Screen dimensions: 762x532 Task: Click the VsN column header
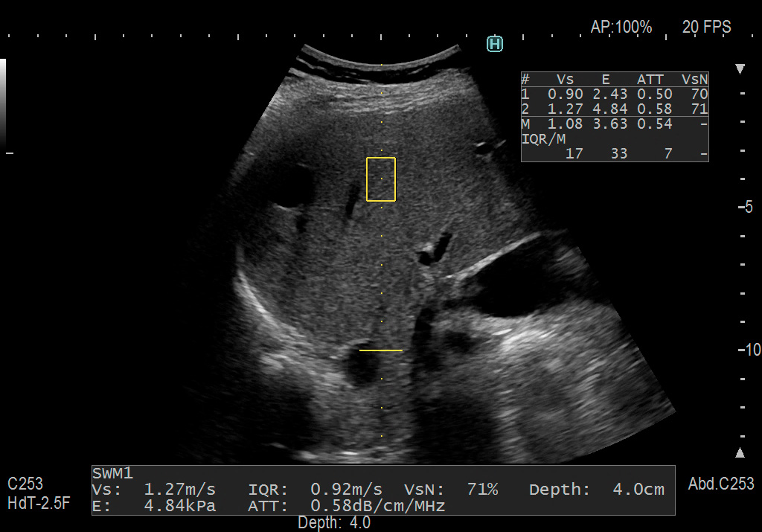tap(694, 80)
